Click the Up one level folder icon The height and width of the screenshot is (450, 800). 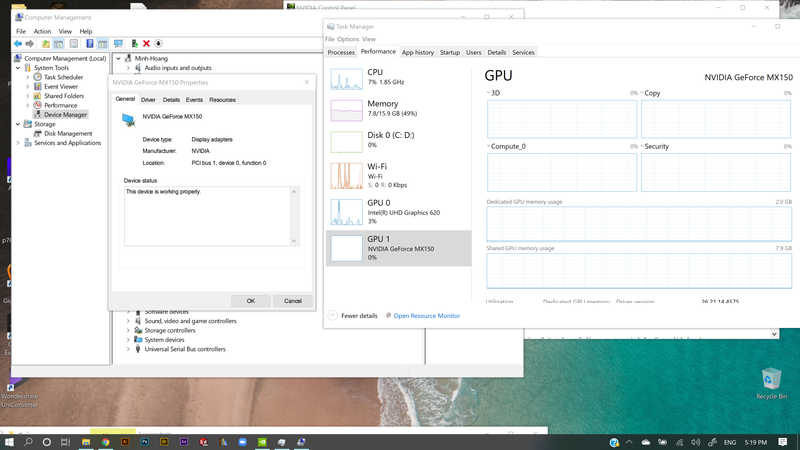coord(46,44)
